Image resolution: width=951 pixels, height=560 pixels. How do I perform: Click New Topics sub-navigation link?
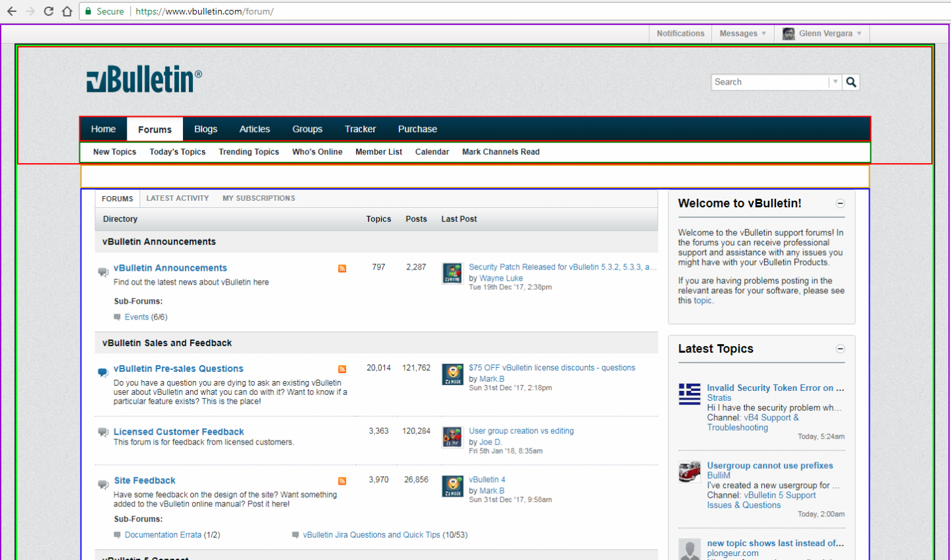click(115, 152)
